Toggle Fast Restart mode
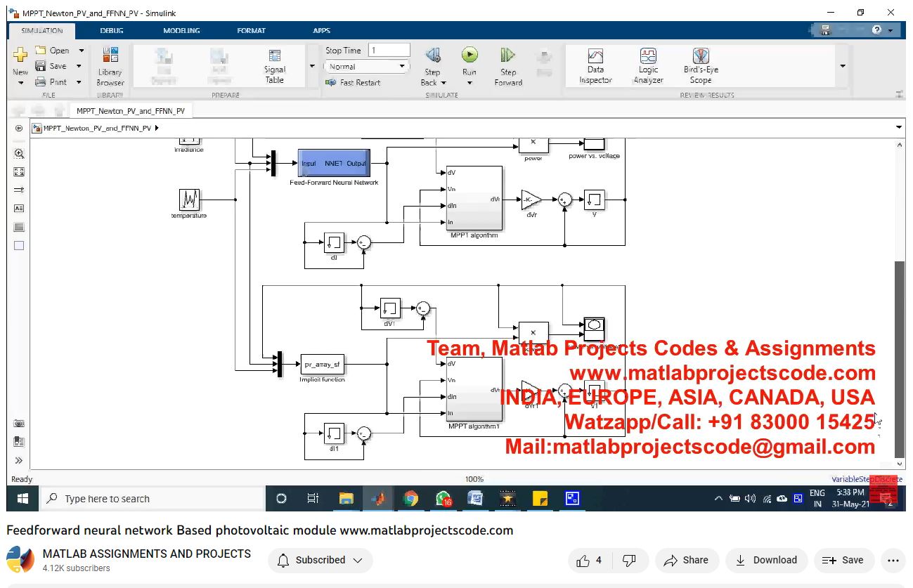The image size is (913, 588). [354, 82]
